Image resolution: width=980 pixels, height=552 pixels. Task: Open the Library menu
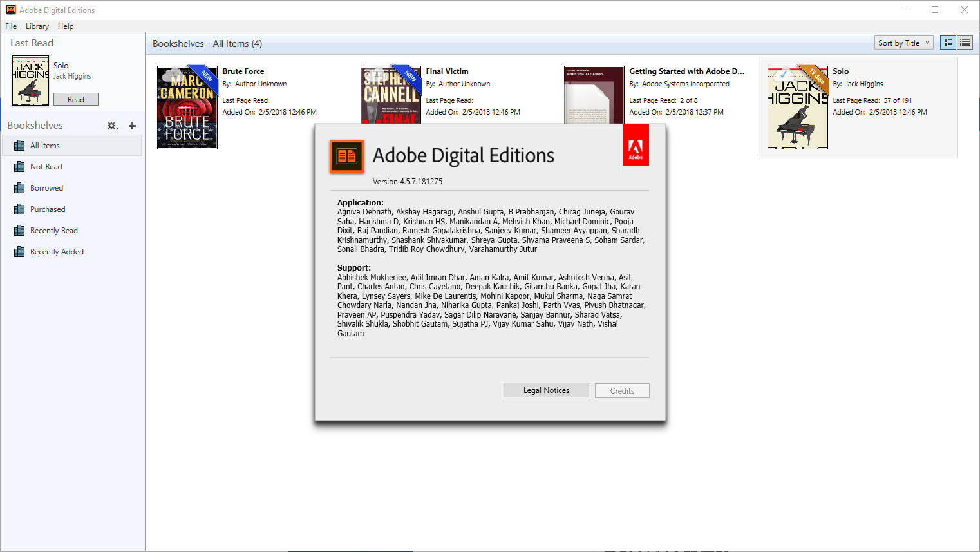[37, 26]
